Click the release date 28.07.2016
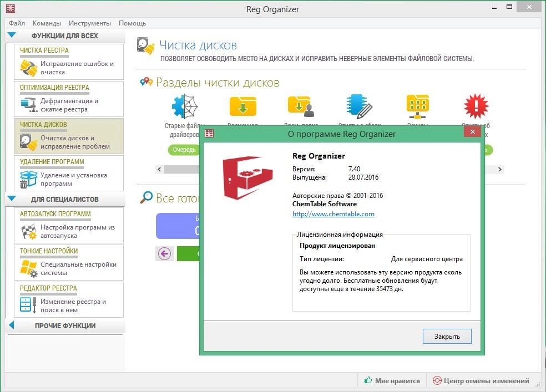The height and width of the screenshot is (392, 546). pos(363,177)
